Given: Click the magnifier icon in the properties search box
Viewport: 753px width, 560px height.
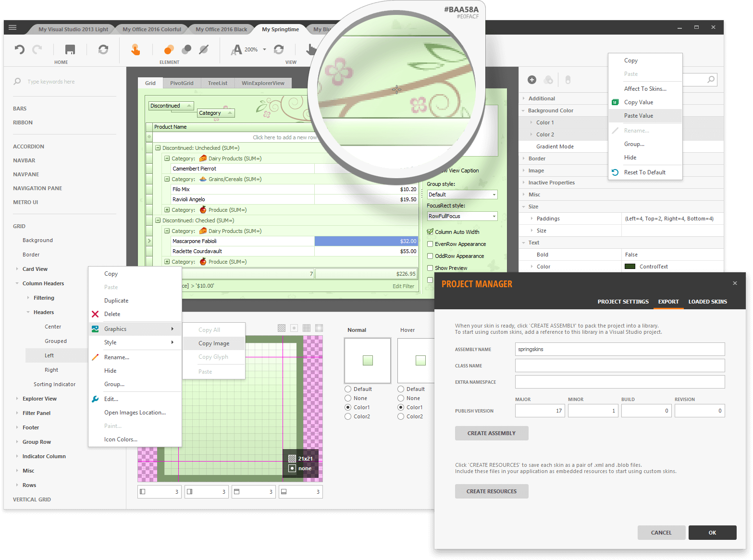Looking at the screenshot, I should (711, 80).
